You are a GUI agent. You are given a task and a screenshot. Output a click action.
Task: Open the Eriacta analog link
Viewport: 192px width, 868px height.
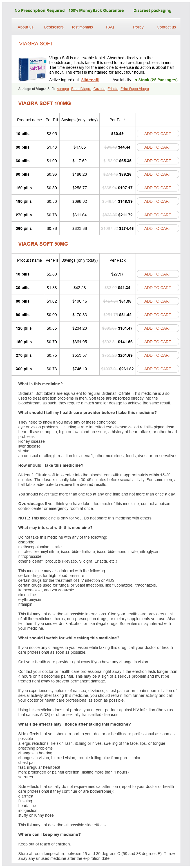[x=113, y=89]
